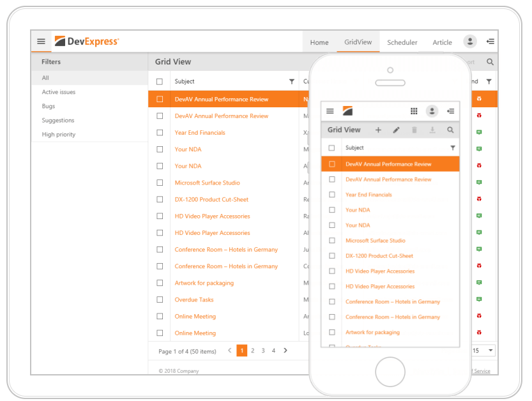The width and height of the screenshot is (532, 401).
Task: Click the red icon in DX-1200 Product Cut-Sheet row
Action: pyautogui.click(x=479, y=199)
